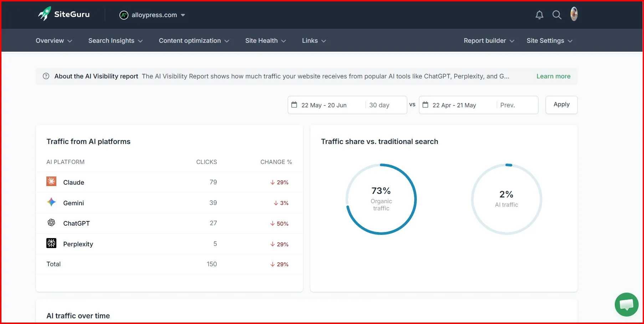644x324 pixels.
Task: Click the question mark info icon
Action: 46,76
